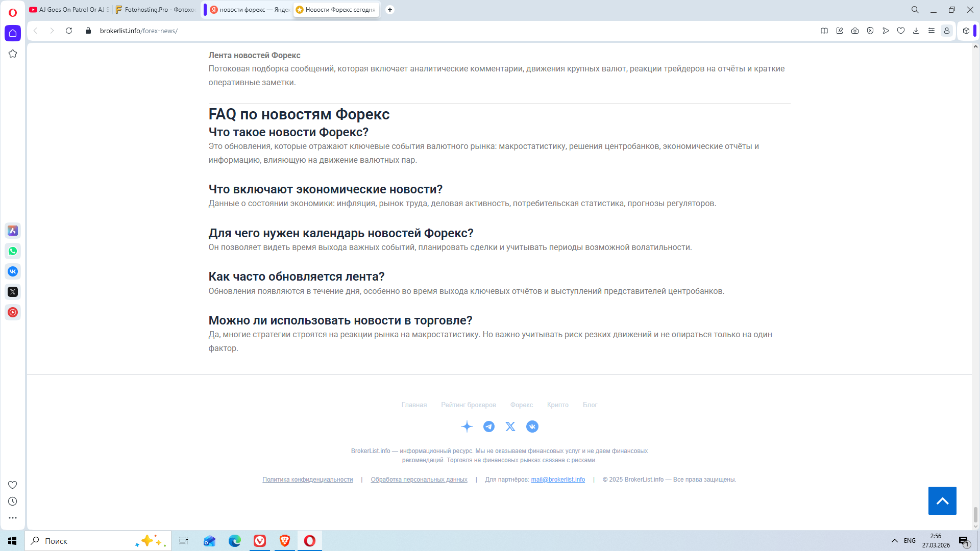Open downloads icon in toolbar
The width and height of the screenshot is (980, 551).
coord(916,31)
